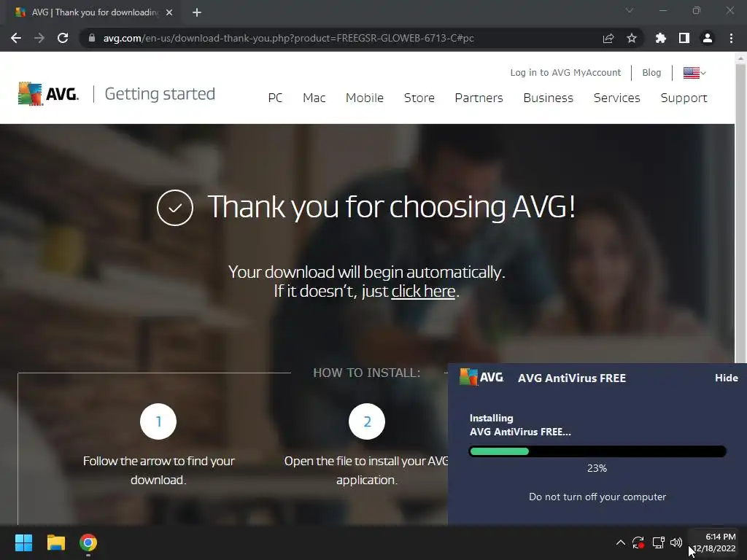Open the Business menu item
747x560 pixels.
click(x=549, y=98)
